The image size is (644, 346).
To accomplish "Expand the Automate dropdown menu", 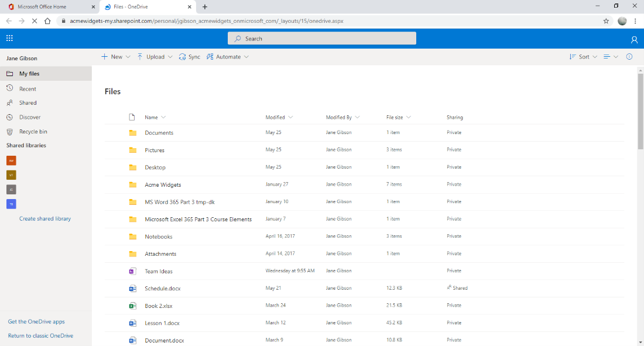I will click(246, 57).
